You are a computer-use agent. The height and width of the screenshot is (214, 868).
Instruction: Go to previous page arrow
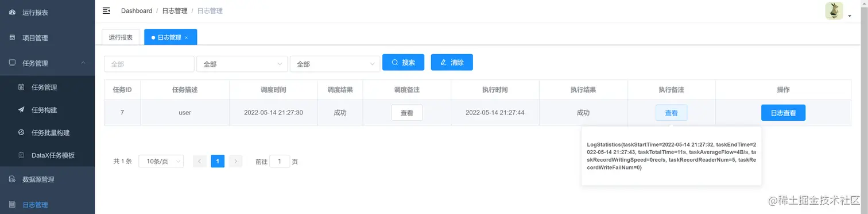(x=200, y=162)
